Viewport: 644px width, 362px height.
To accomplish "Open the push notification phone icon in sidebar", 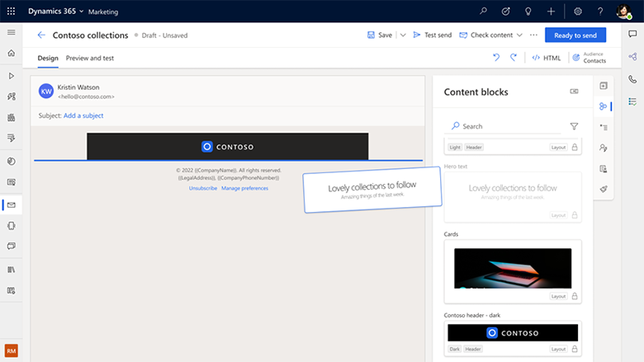I will tap(11, 225).
